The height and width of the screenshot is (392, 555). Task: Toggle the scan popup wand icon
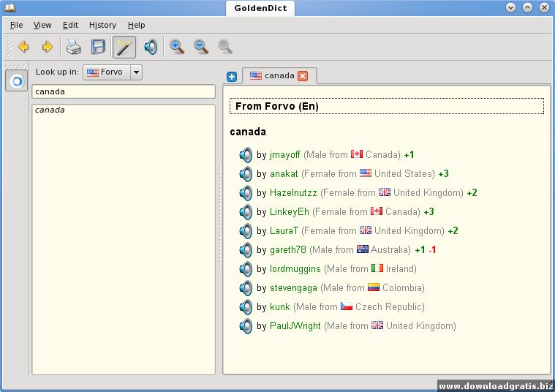point(124,47)
